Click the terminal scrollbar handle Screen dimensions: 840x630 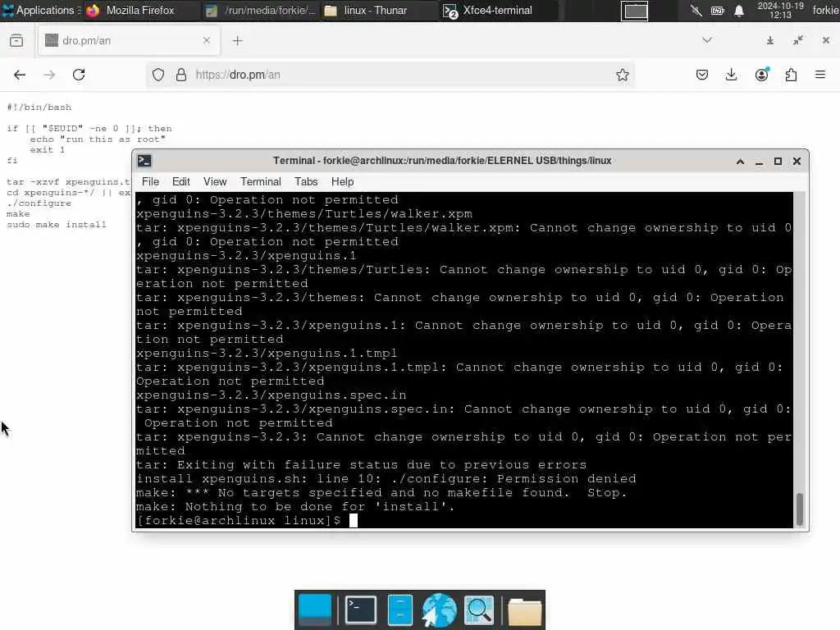tap(799, 509)
